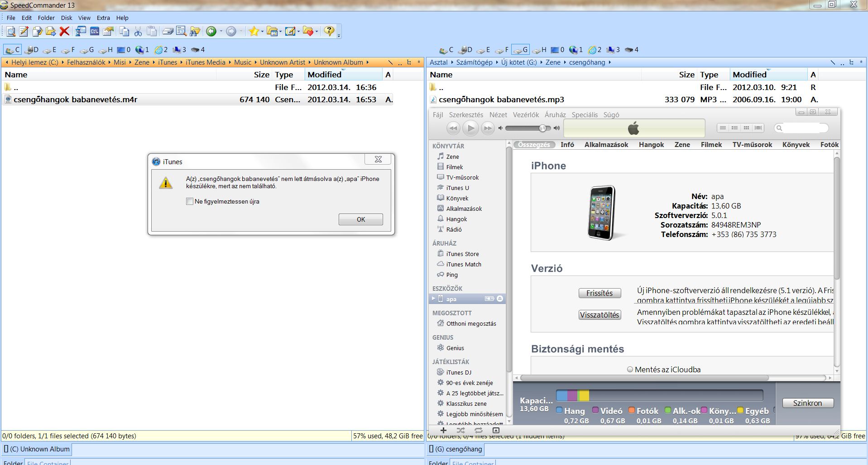Click the red X delete icon in toolbar
The height and width of the screenshot is (465, 868).
(64, 31)
